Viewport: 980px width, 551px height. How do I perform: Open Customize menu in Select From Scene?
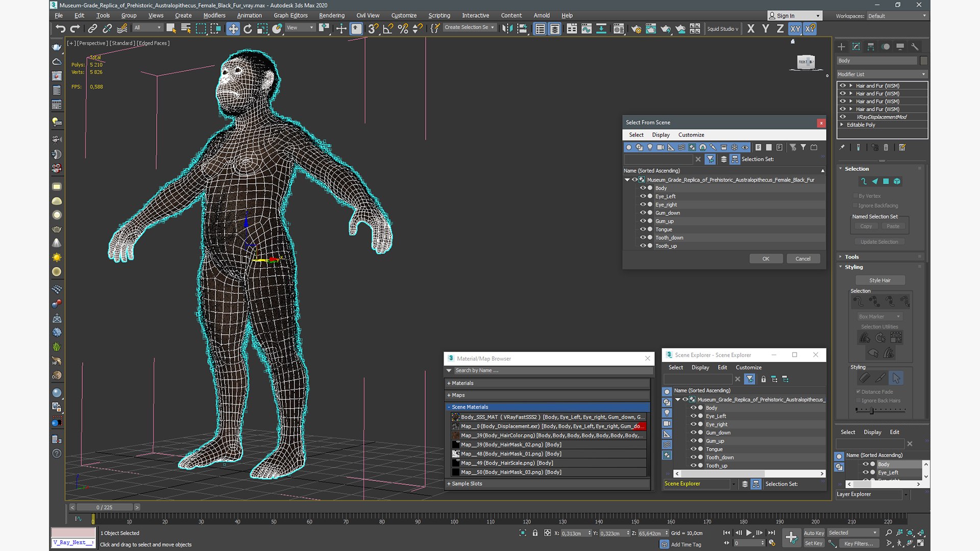[691, 135]
